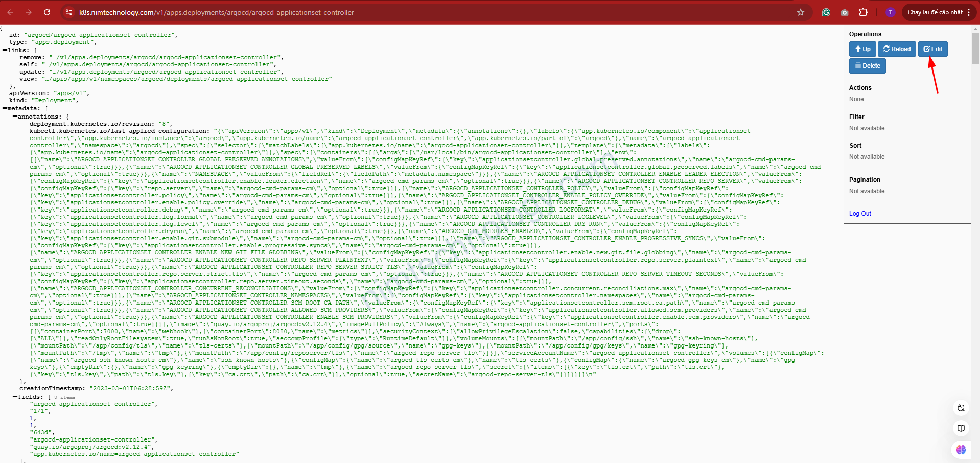Click the Edit button in Operations
This screenshot has width=980, height=463.
[932, 49]
